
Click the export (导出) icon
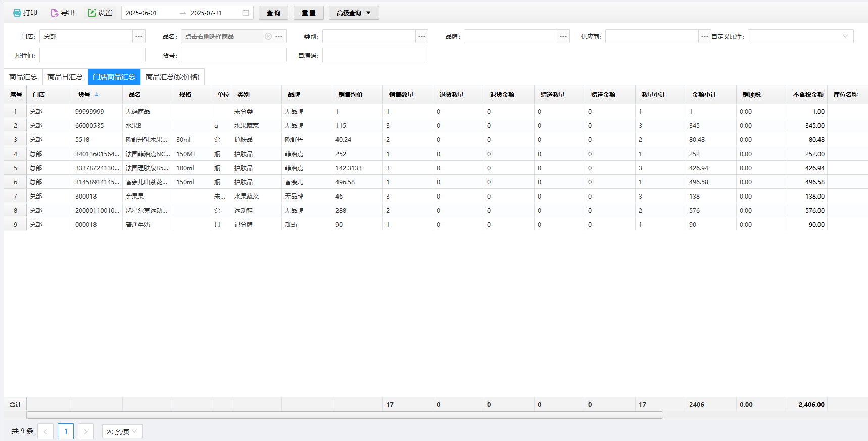[x=55, y=13]
